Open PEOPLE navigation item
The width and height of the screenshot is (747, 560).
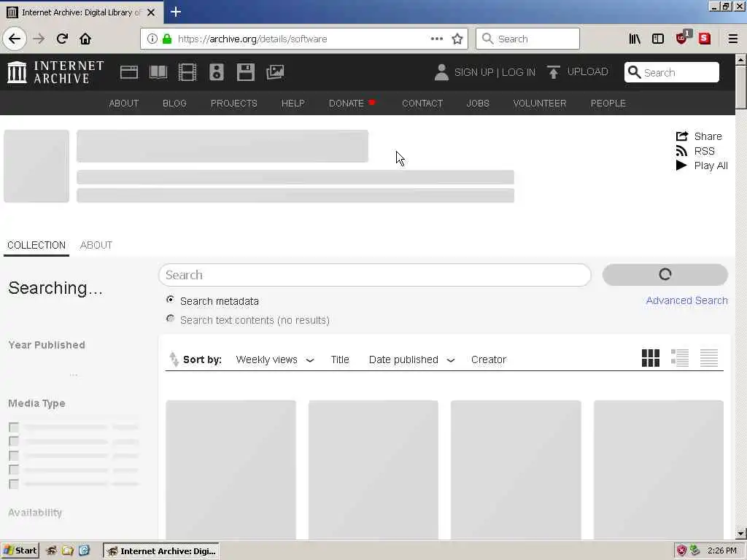coord(608,104)
